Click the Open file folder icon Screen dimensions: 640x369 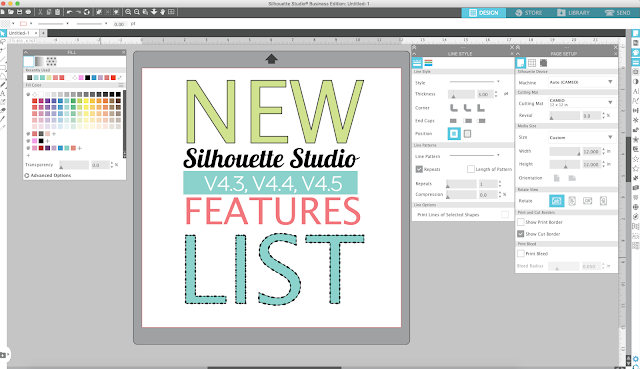pos(11,12)
